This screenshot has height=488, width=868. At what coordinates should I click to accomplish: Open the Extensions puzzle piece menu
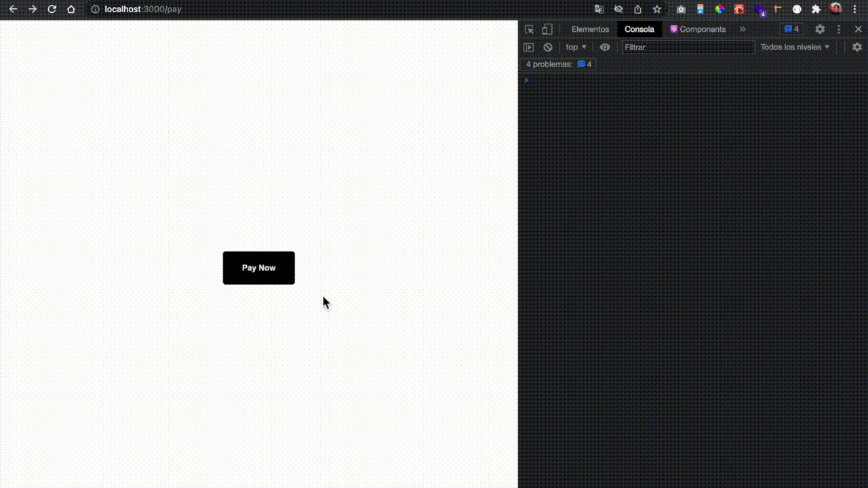(816, 9)
